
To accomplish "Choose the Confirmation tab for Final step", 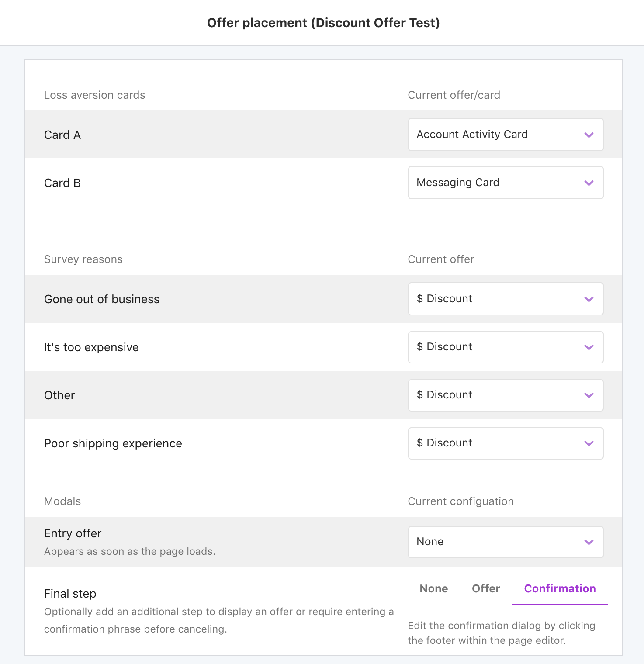I will point(560,588).
